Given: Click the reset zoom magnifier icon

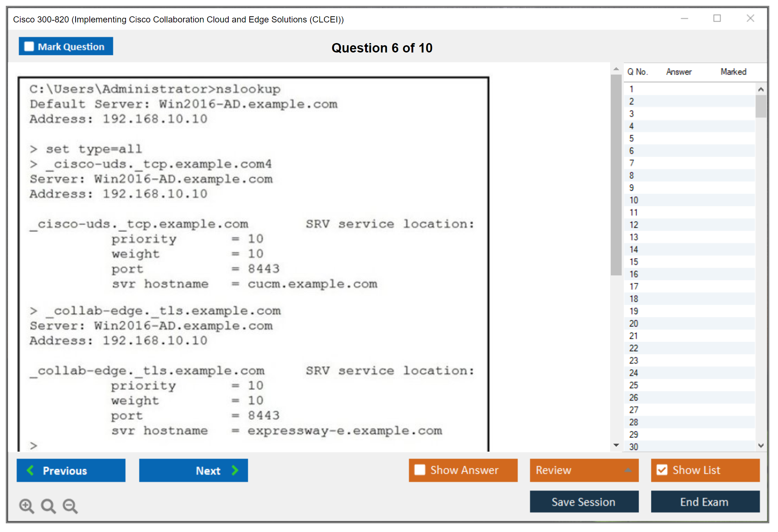Looking at the screenshot, I should click(x=48, y=506).
